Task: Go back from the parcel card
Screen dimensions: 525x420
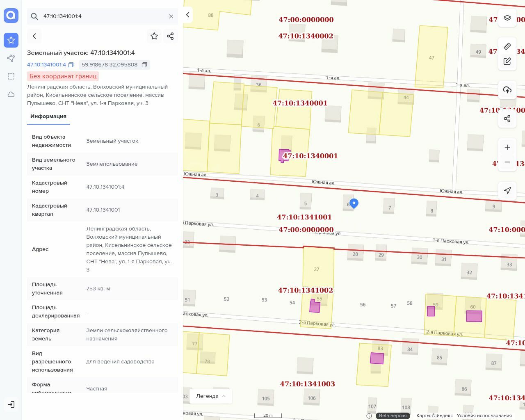Action: coord(34,36)
